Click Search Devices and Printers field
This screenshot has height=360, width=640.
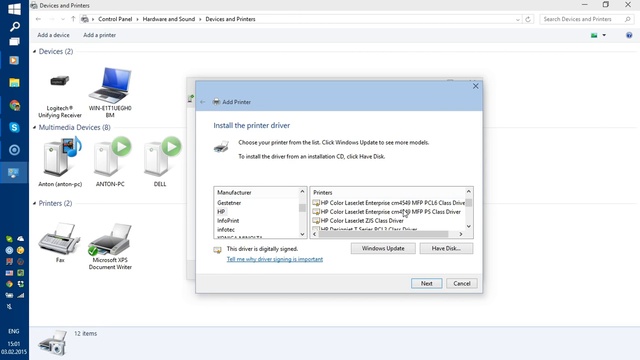[x=586, y=19]
